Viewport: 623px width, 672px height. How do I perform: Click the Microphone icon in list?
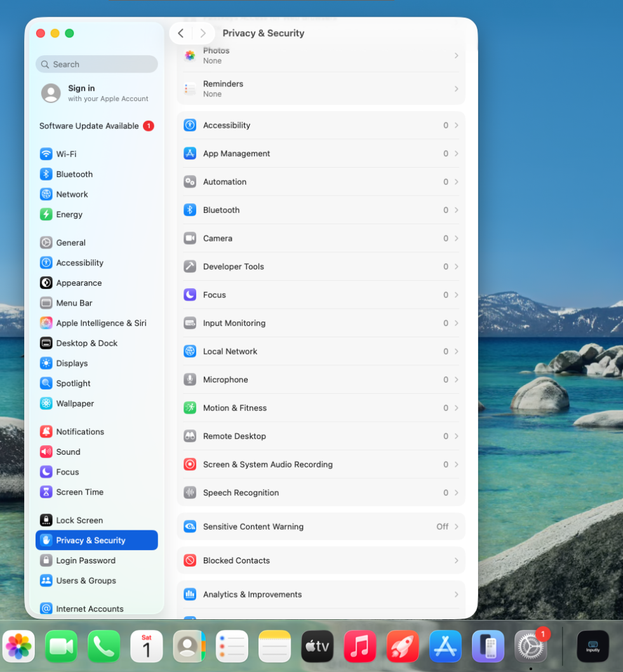[190, 380]
